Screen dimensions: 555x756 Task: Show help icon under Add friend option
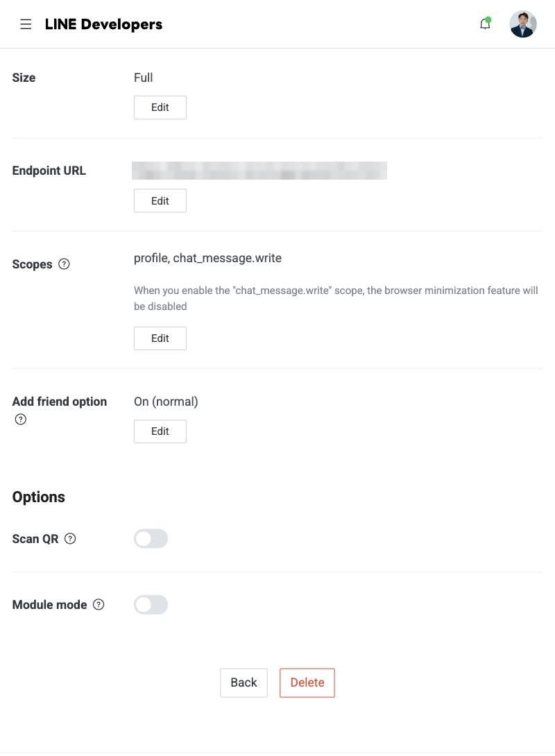[21, 419]
